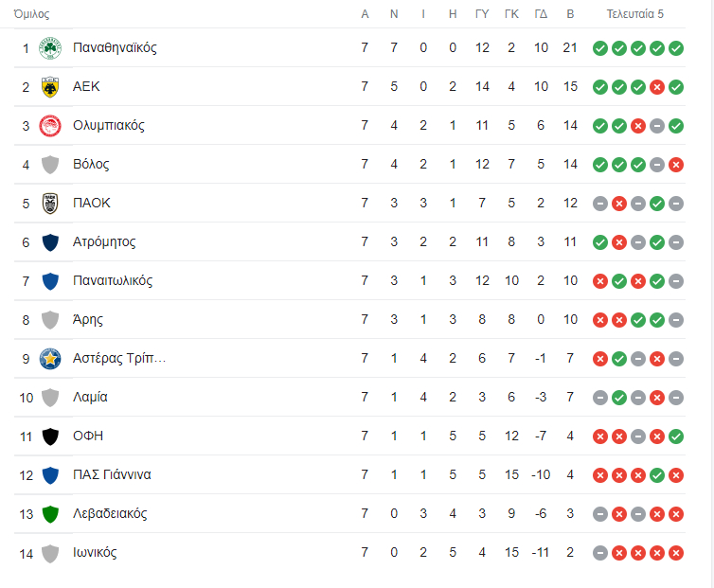Click the black ΟΦΗ shield crest
Image resolution: width=714 pixels, height=588 pixels.
click(x=50, y=437)
